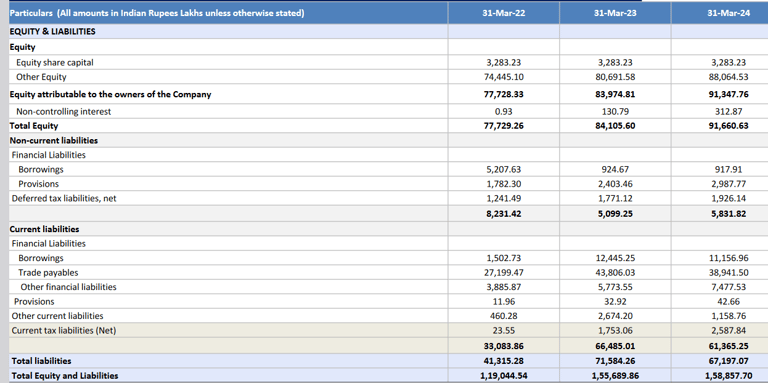This screenshot has width=768, height=383.
Task: Click the value 83,974.81
Action: tap(615, 95)
